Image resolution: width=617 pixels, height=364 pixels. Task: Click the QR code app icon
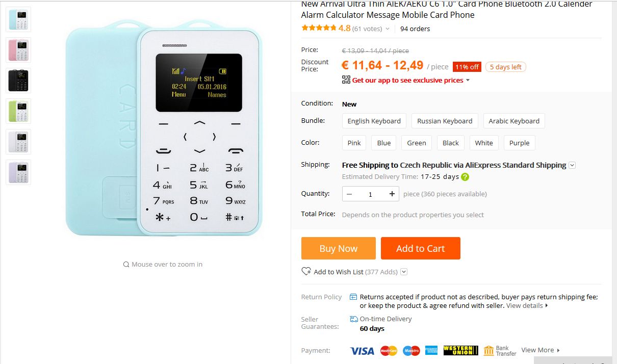click(346, 80)
